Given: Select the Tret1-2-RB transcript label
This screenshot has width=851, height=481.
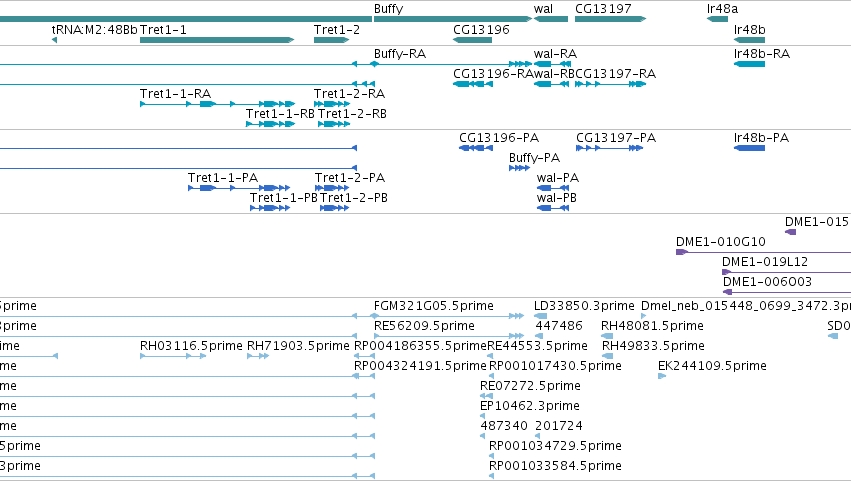Looking at the screenshot, I should (352, 113).
